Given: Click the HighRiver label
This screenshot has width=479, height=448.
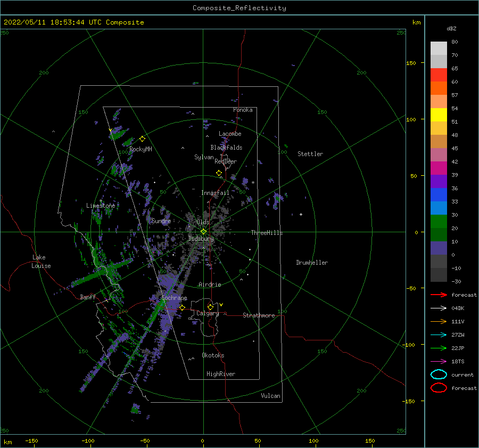Looking at the screenshot, I should click(221, 374).
